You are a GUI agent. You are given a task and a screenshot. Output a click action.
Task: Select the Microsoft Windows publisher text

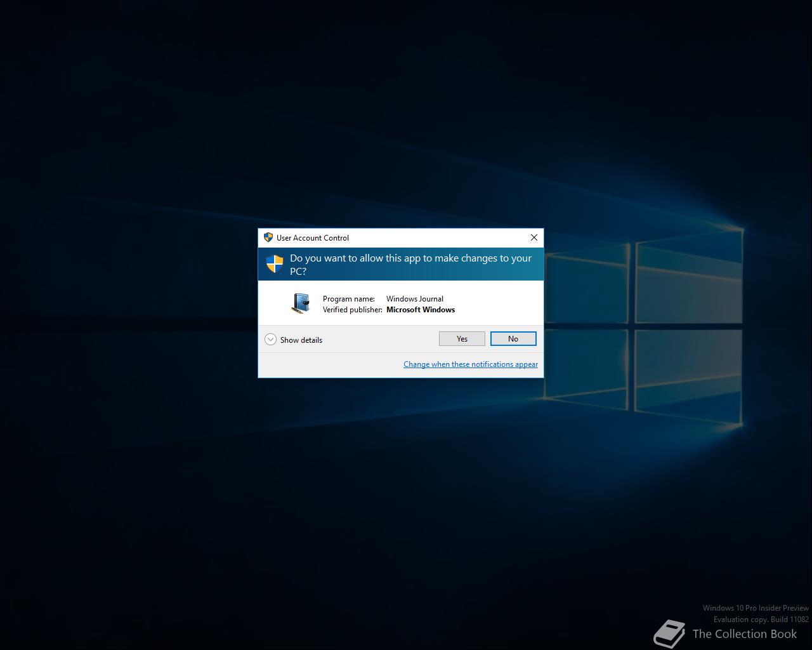point(421,310)
